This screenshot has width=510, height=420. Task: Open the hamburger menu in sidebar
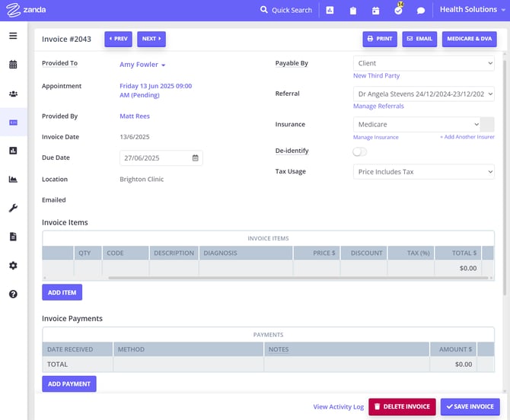point(13,36)
